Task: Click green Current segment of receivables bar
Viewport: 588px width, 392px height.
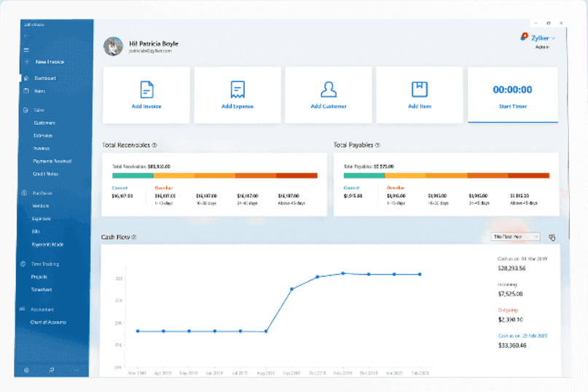Action: coord(133,176)
